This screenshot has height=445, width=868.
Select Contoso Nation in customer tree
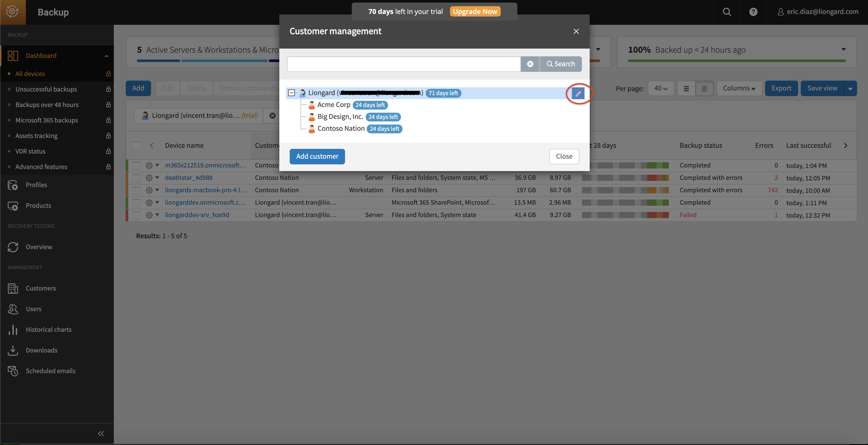click(341, 129)
